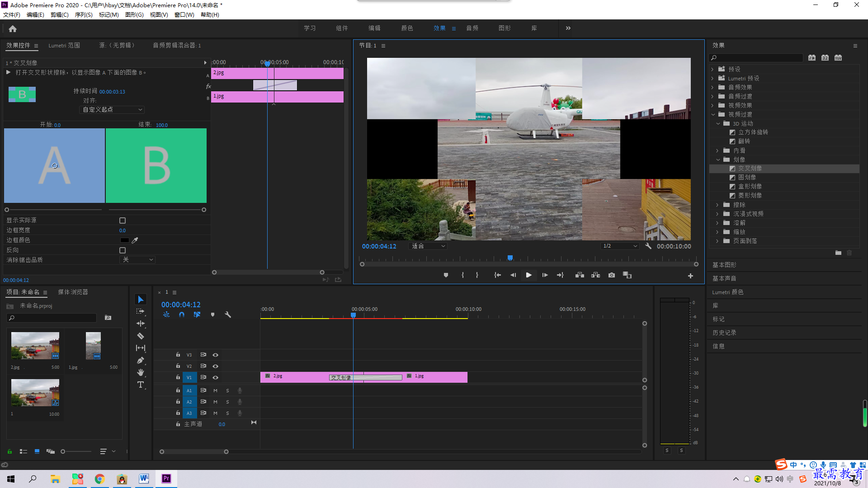Go to Out point
This screenshot has height=488, width=868.
(x=560, y=275)
